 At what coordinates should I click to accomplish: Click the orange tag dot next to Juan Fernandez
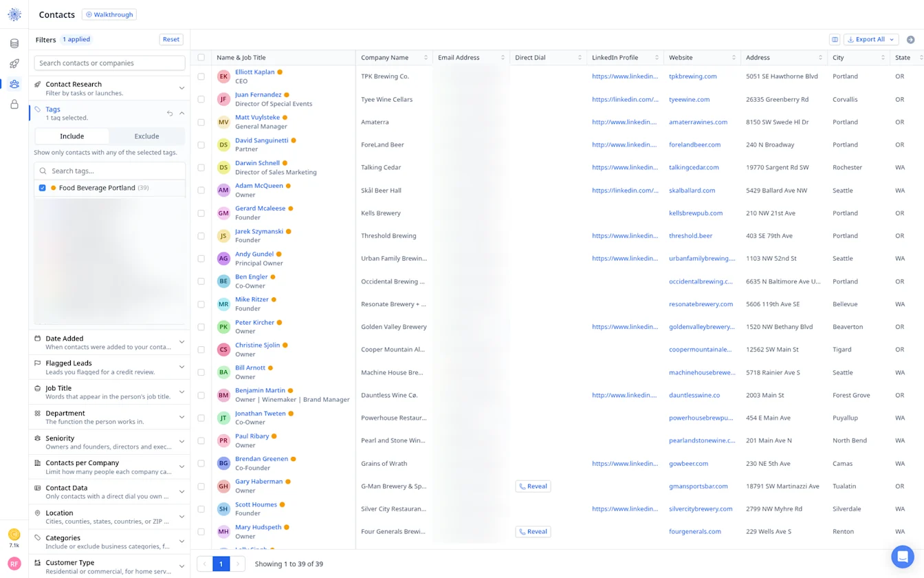point(287,95)
